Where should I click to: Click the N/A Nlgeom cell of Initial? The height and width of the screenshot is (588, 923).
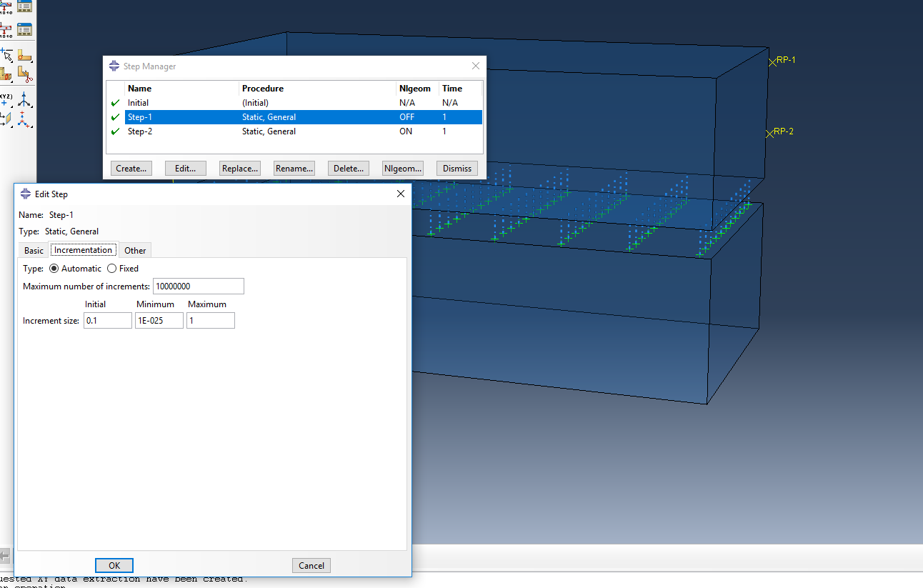[x=407, y=103]
